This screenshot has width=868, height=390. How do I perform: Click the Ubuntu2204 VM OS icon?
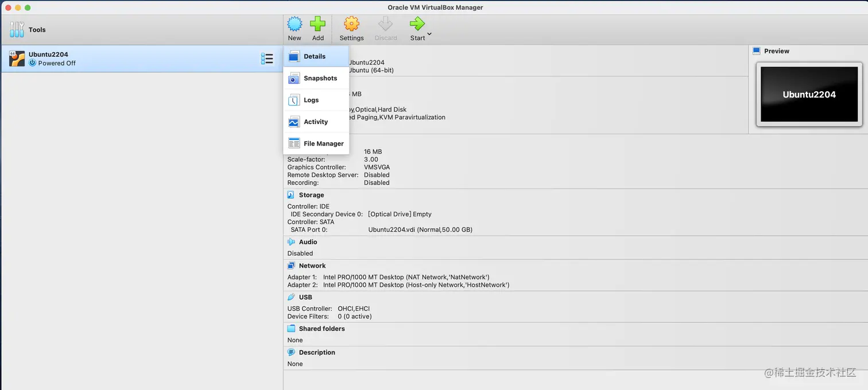(17, 58)
